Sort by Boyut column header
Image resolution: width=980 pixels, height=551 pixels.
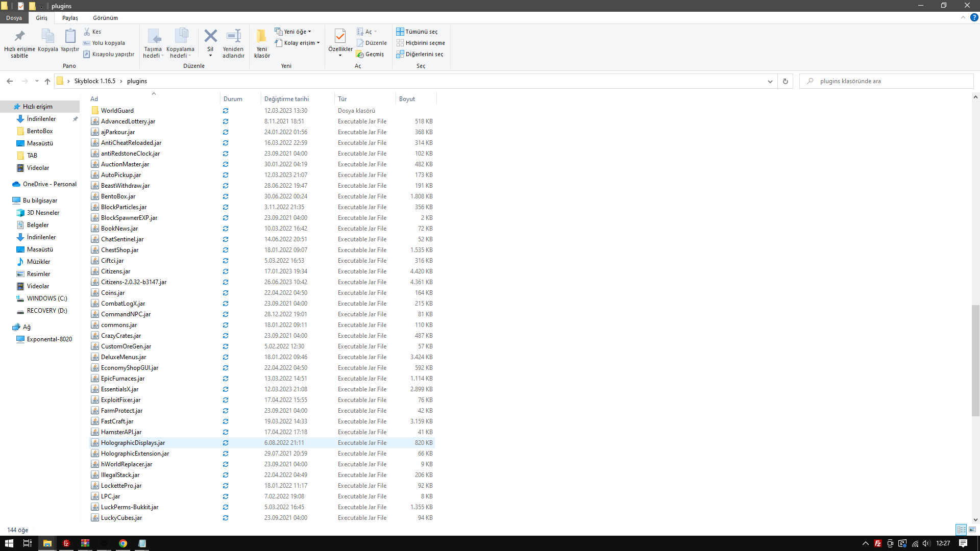[415, 99]
